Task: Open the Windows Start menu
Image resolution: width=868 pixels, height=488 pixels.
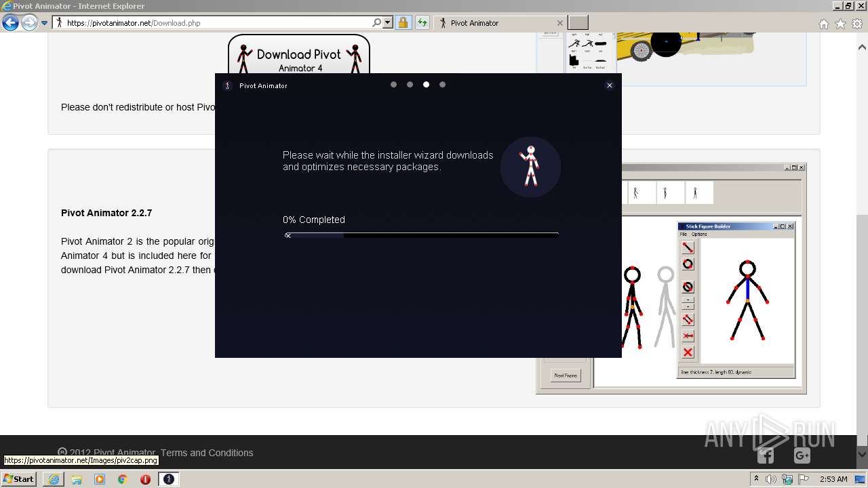Action: tap(18, 479)
